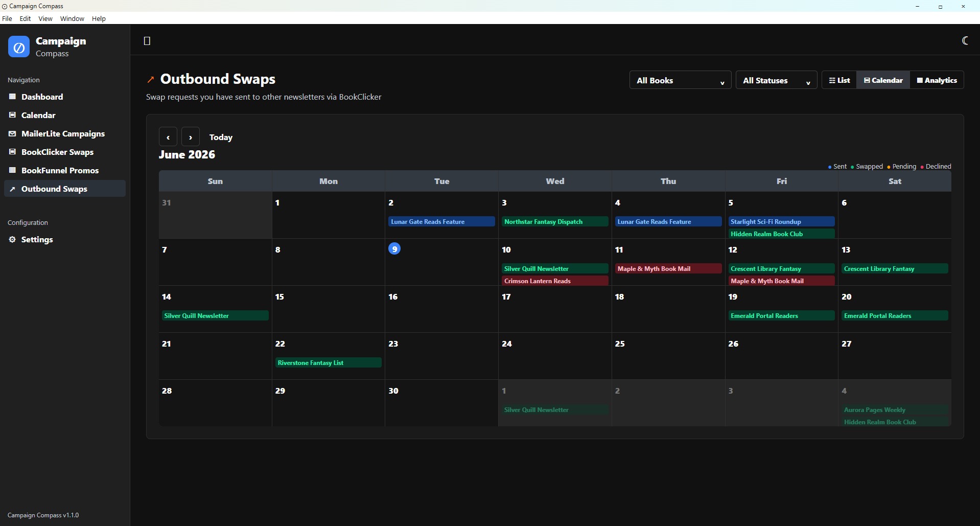Click the Settings gear icon

pos(13,239)
